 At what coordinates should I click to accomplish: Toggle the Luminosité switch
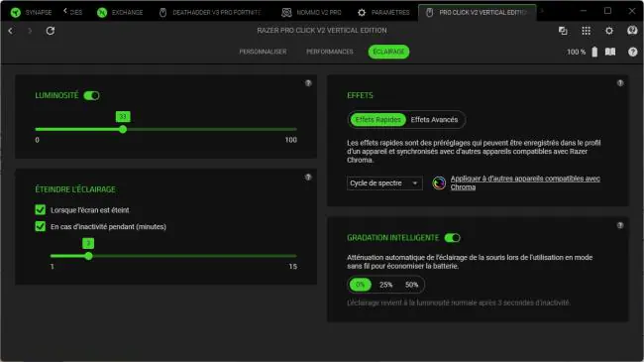[x=91, y=95]
